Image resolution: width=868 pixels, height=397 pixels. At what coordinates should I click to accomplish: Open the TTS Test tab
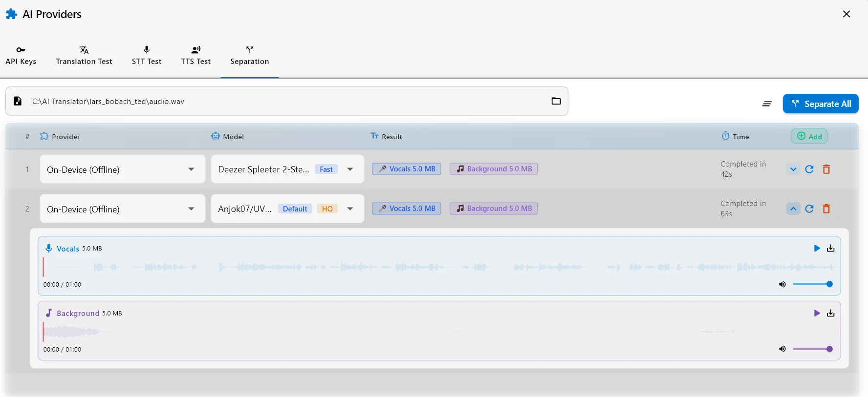[x=196, y=55]
